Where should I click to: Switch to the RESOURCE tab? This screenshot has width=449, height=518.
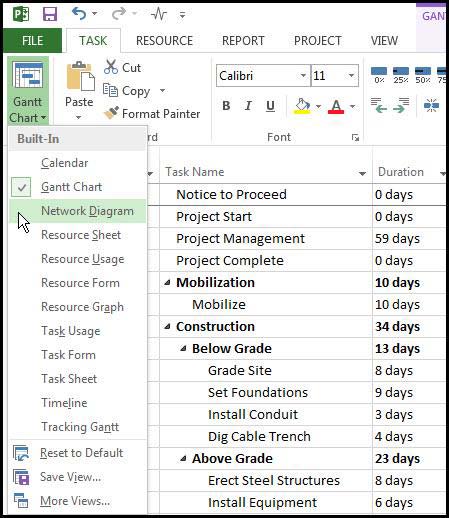[164, 41]
